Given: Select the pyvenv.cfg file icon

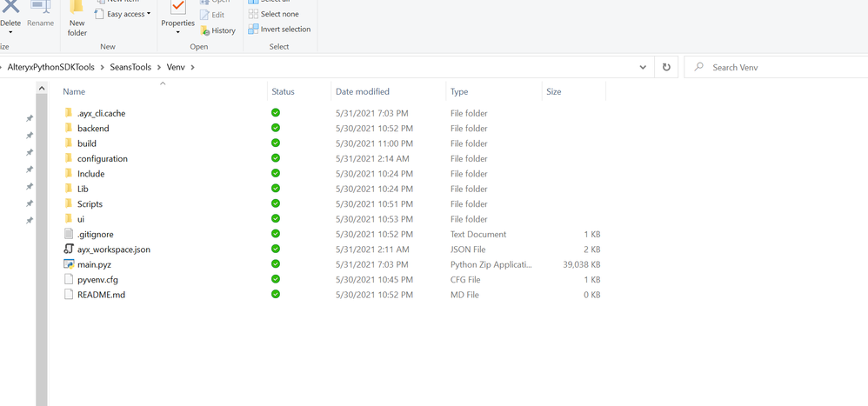Looking at the screenshot, I should coord(69,279).
